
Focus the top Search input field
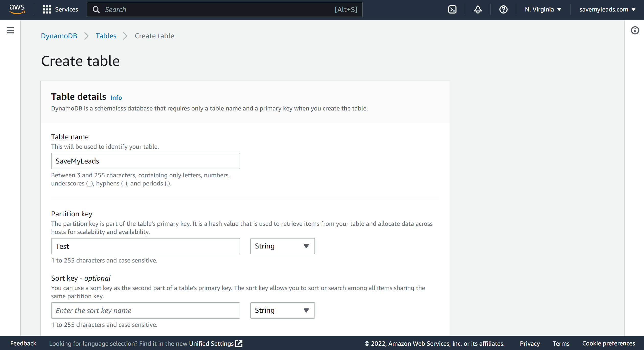(225, 9)
